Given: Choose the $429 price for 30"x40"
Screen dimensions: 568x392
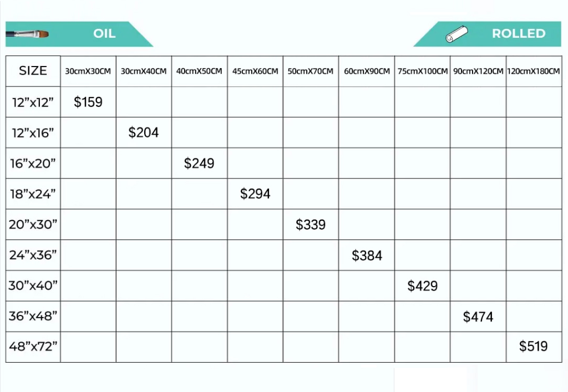Looking at the screenshot, I should [423, 286].
